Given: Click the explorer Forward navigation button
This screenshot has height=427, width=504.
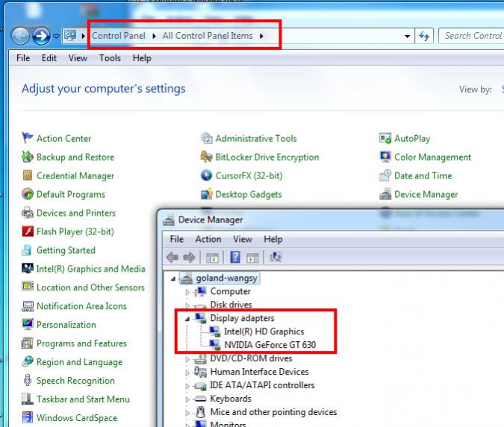Looking at the screenshot, I should (41, 36).
